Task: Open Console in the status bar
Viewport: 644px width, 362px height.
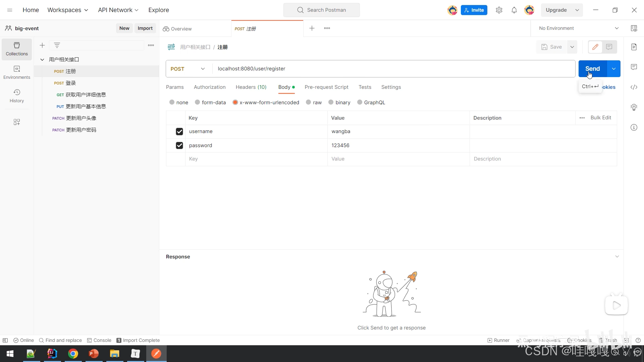Action: 99,340
